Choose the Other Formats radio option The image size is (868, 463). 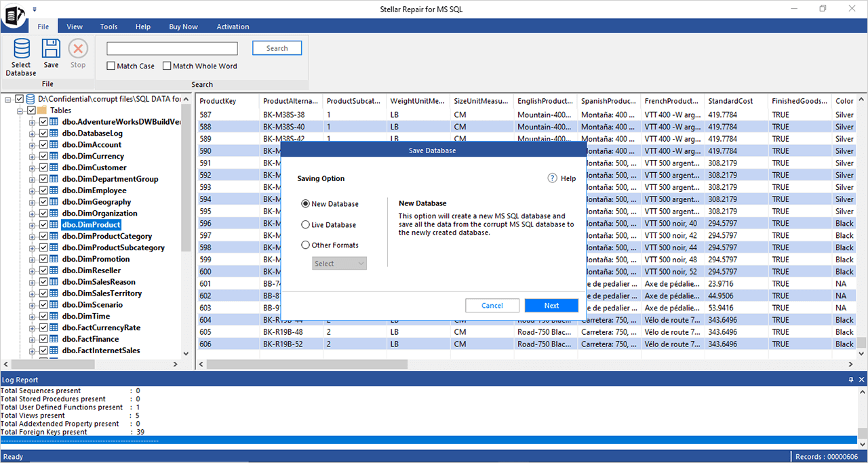pos(306,245)
